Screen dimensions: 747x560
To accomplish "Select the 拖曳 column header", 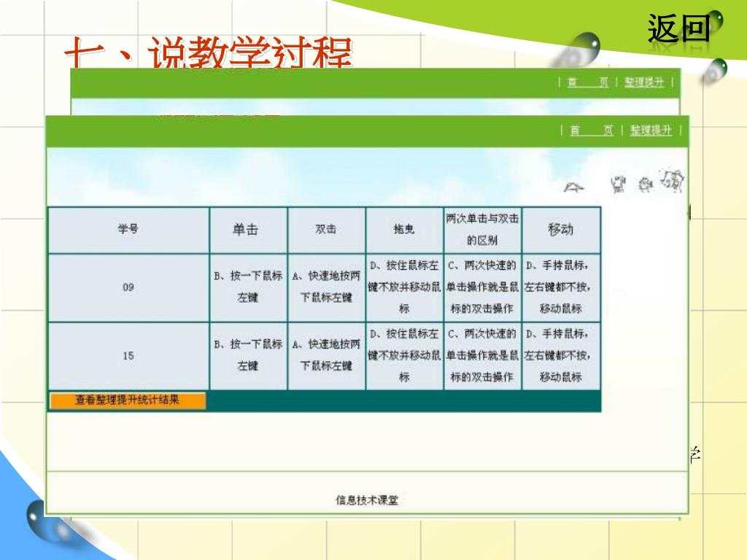I will pos(404,230).
